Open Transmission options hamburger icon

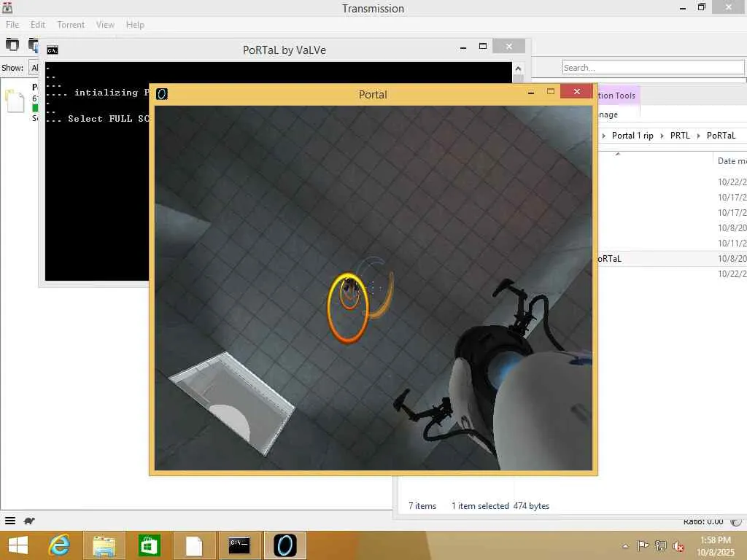click(10, 521)
